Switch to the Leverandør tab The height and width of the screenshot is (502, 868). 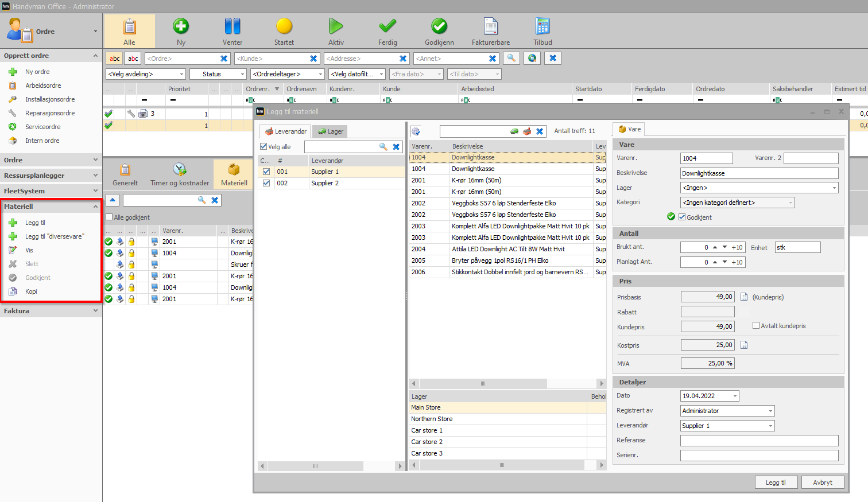pyautogui.click(x=285, y=131)
